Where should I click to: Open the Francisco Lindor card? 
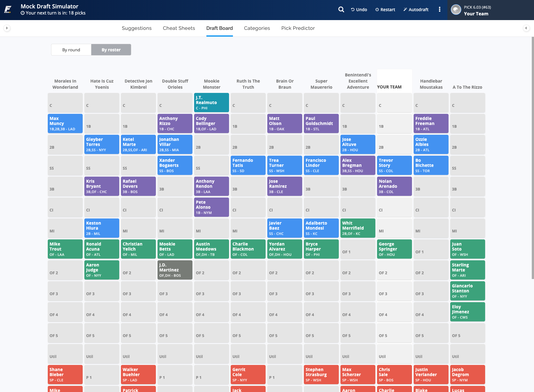321,165
